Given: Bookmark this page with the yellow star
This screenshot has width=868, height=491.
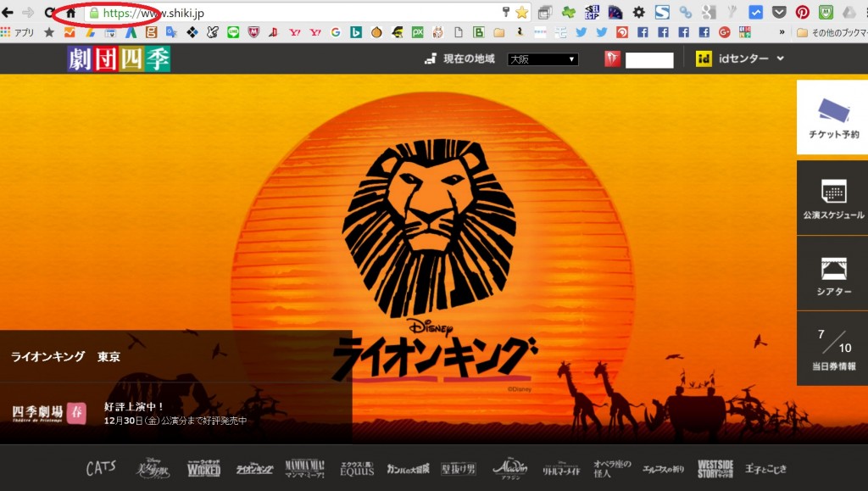Looking at the screenshot, I should coord(521,12).
